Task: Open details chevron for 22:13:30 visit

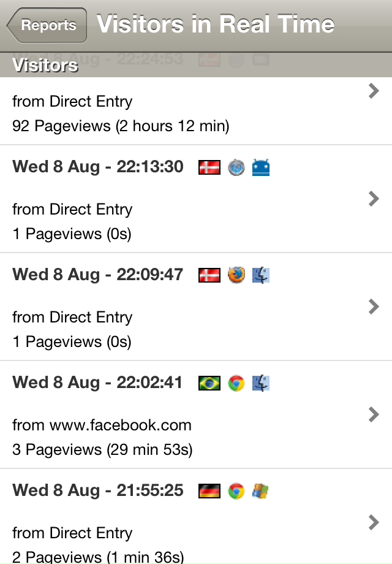Action: coord(374,199)
